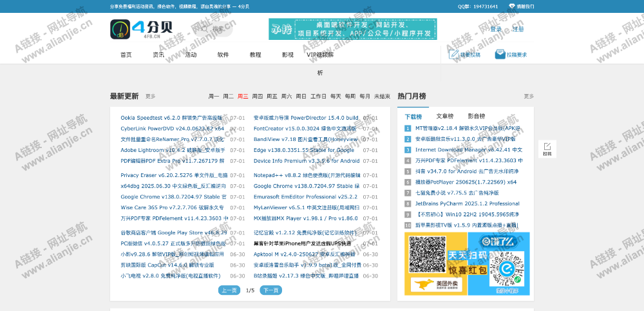Select the 周日 filter
This screenshot has width=644, height=311.
301,96
